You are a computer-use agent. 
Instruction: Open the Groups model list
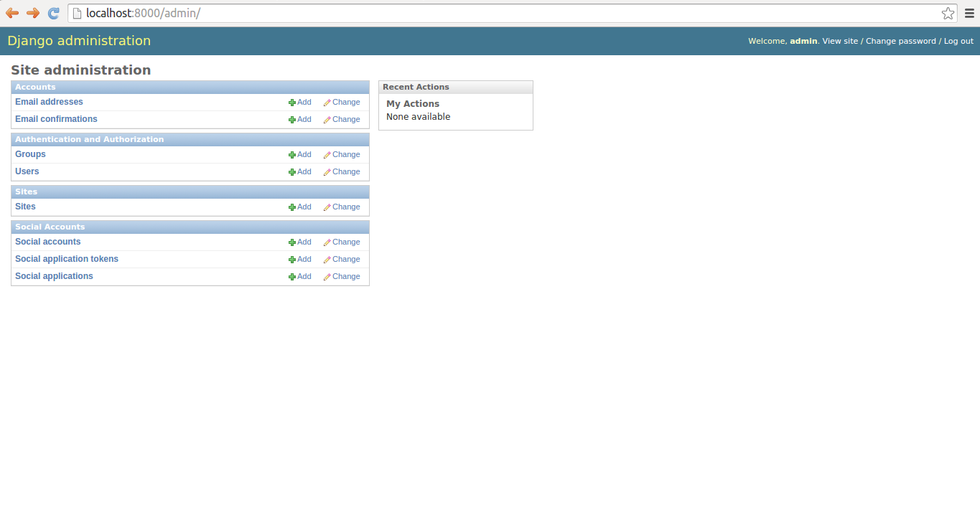pos(30,154)
